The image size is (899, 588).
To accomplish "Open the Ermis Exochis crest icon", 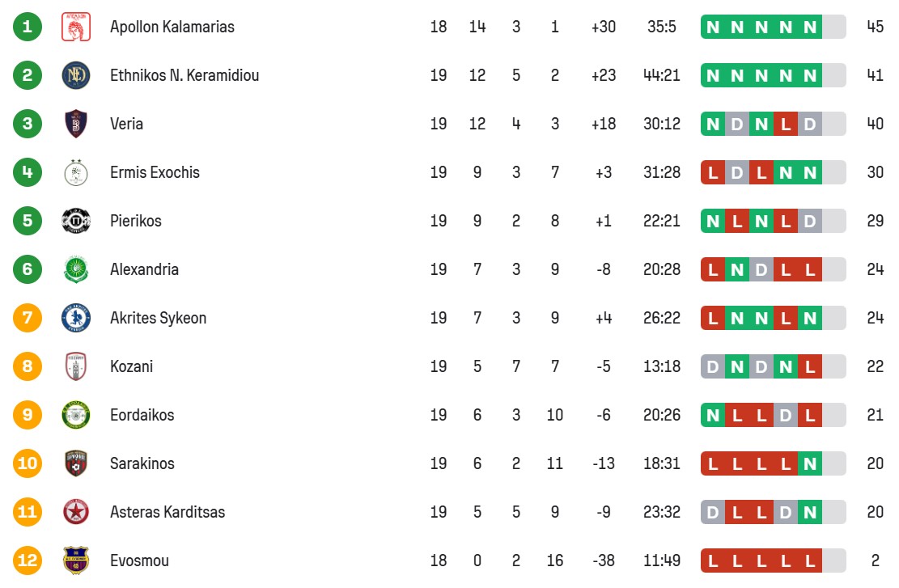I will pyautogui.click(x=76, y=172).
